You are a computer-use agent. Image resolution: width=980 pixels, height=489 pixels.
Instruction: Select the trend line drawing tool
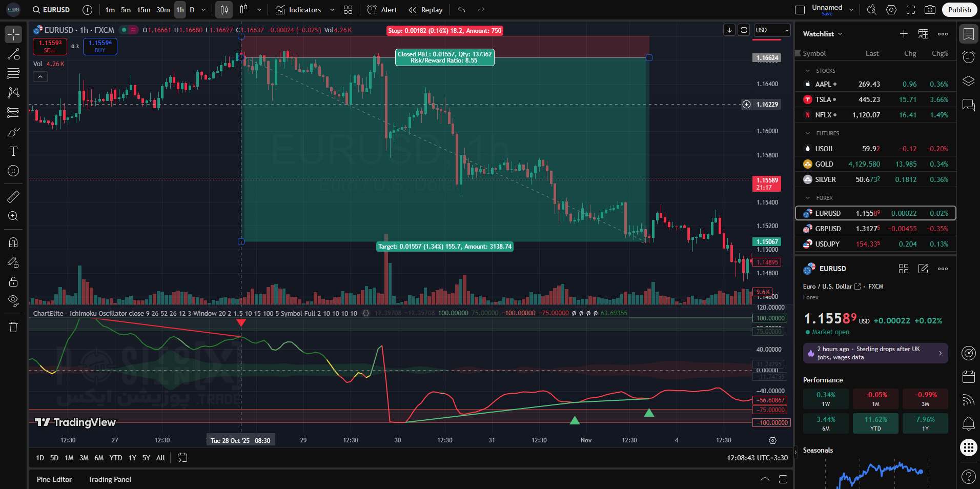coord(13,54)
